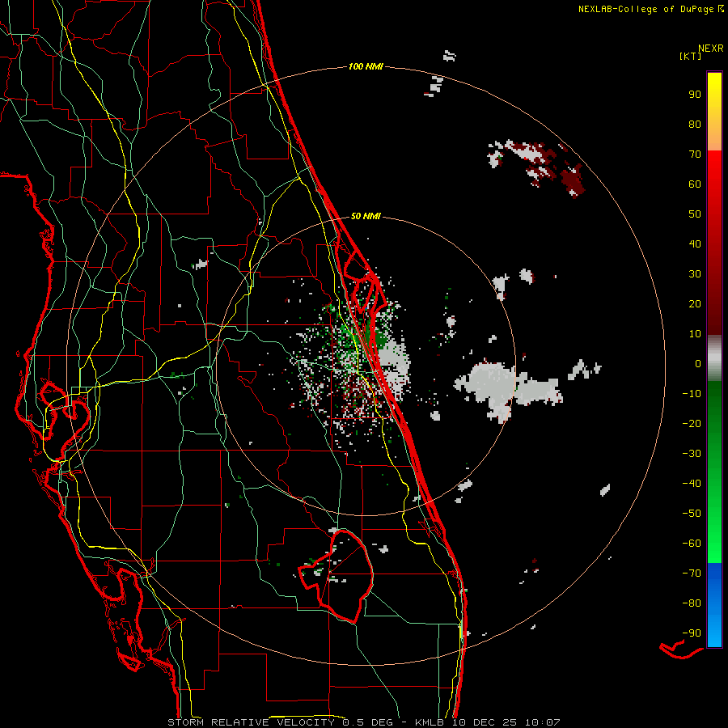The image size is (728, 728).
Task: Click the -80 knot scale value
Action: [x=692, y=603]
